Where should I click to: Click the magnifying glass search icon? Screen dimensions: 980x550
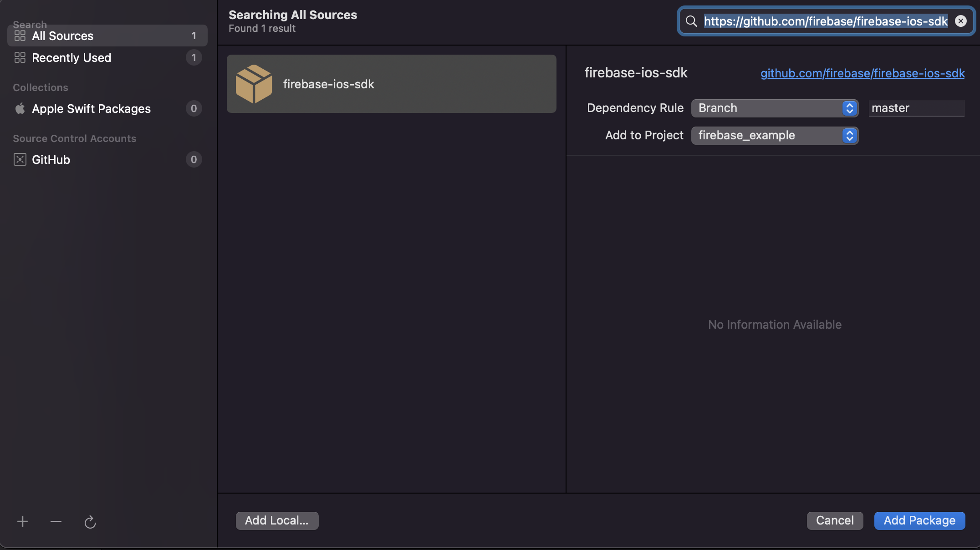tap(691, 21)
